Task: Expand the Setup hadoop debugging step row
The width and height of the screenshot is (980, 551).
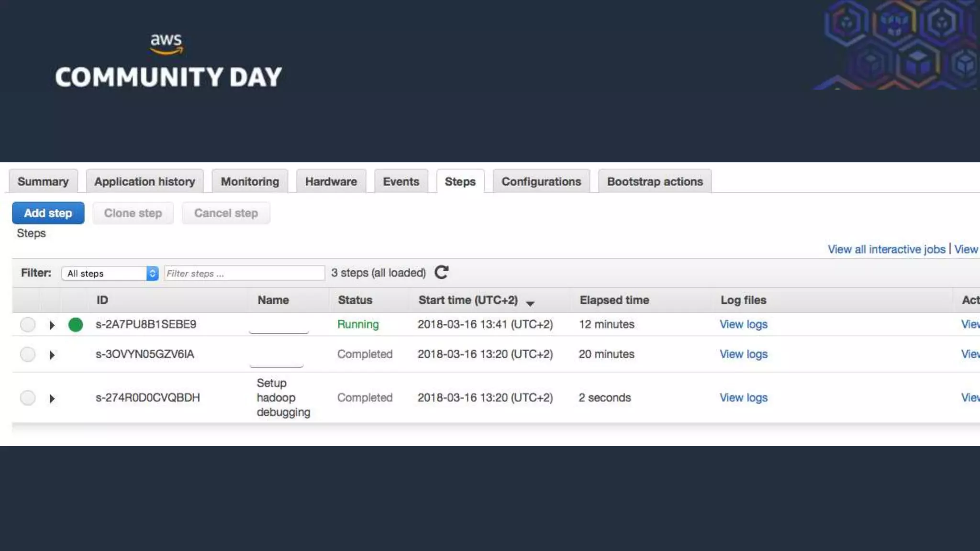Action: click(x=52, y=398)
